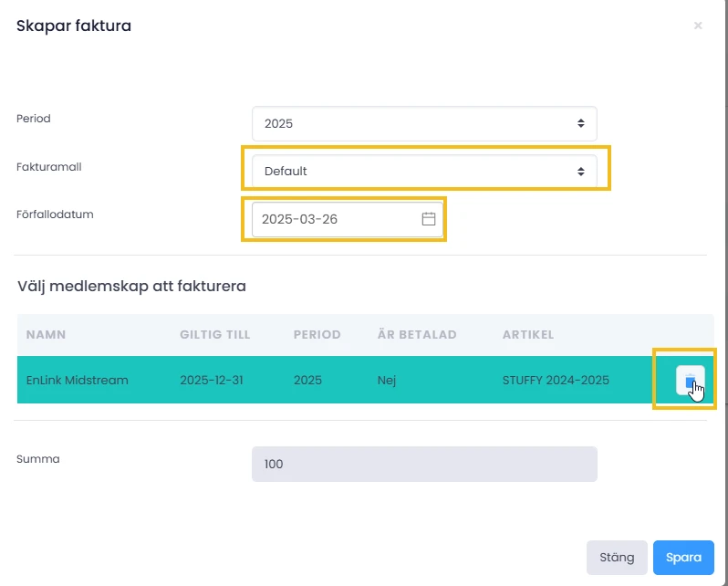Click the Summa amount field
This screenshot has height=586, width=728.
(x=424, y=464)
